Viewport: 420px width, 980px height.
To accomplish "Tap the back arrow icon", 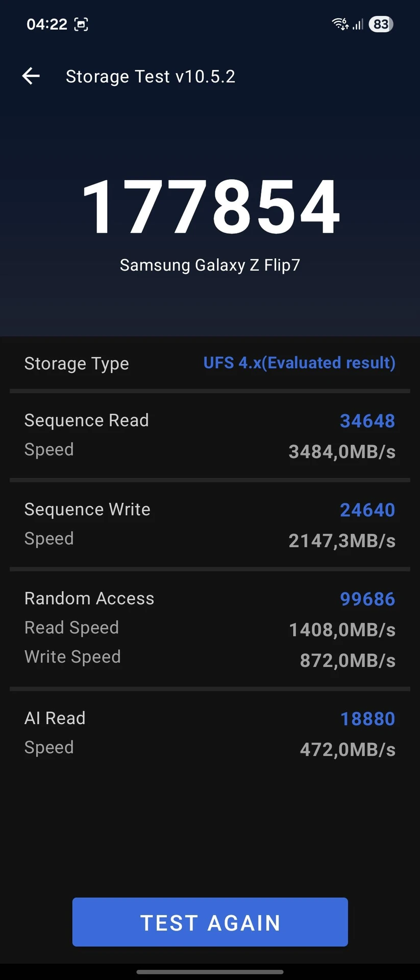I will (x=31, y=76).
